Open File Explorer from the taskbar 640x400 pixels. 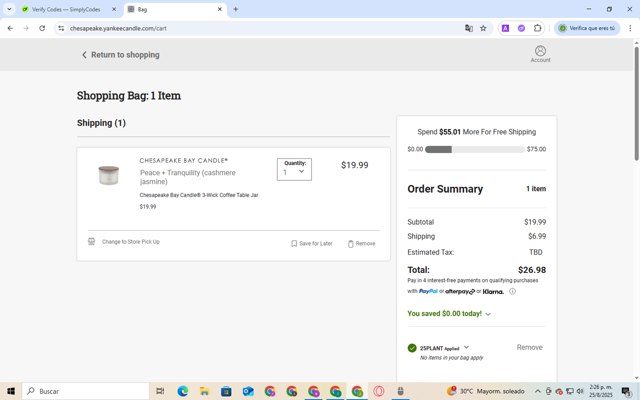[204, 391]
